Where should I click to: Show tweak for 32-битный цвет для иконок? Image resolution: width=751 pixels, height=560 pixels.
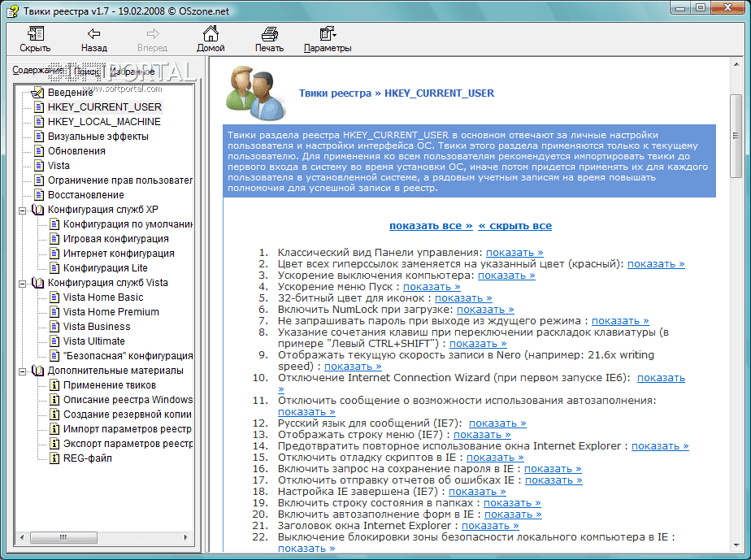click(463, 298)
